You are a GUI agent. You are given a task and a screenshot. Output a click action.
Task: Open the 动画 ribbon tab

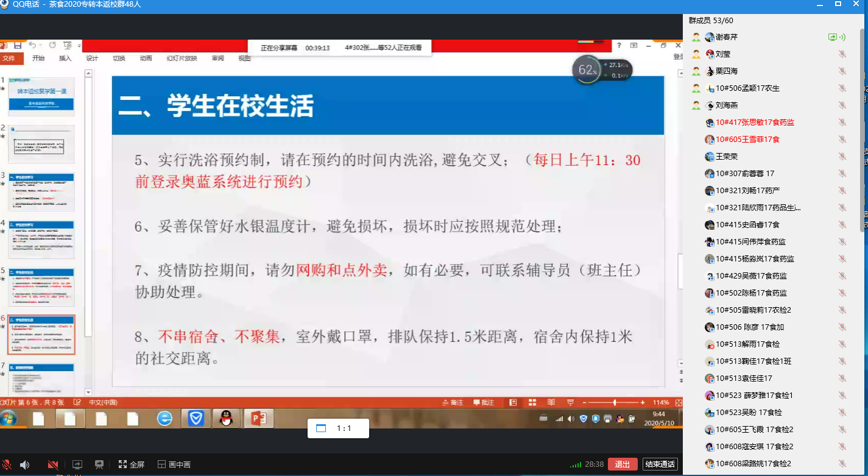pos(146,59)
